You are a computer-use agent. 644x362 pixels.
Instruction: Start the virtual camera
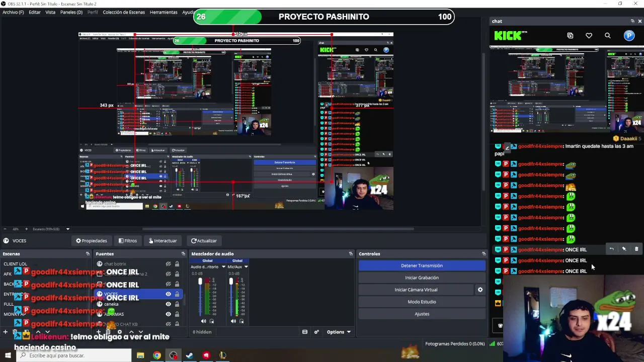tap(416, 290)
